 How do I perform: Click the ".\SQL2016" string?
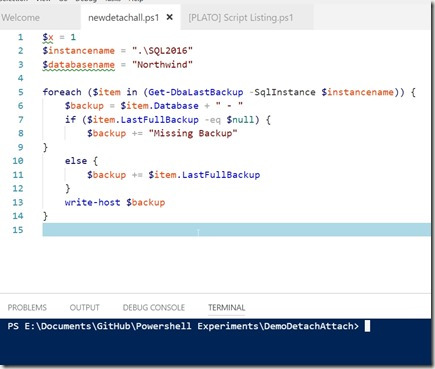[162, 51]
